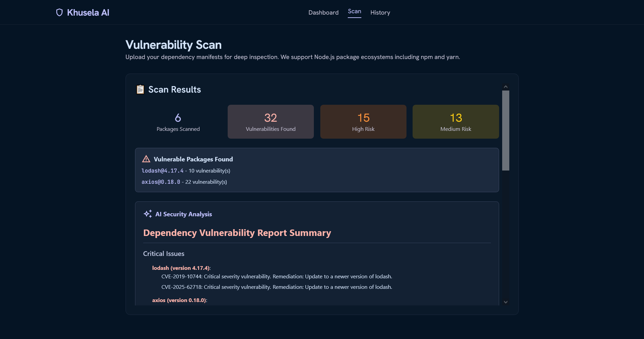
Task: Click the warning triangle icon
Action: [146, 159]
